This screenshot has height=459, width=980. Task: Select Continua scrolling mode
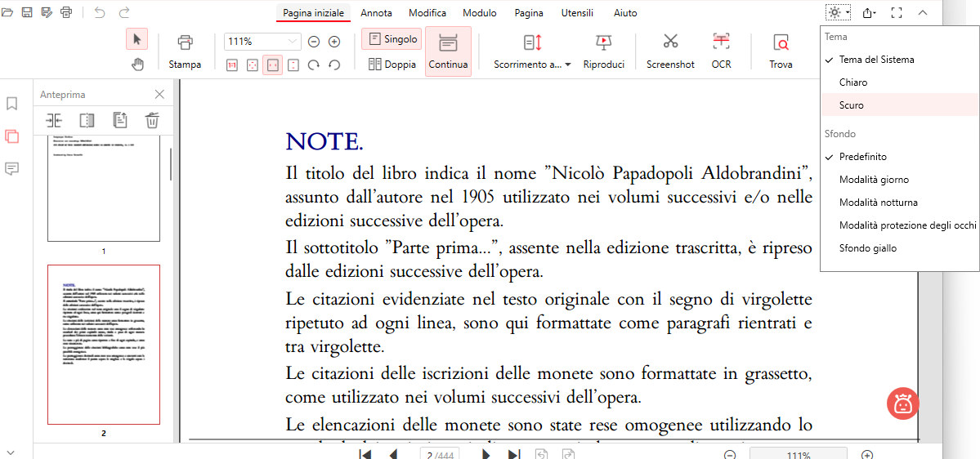point(448,50)
